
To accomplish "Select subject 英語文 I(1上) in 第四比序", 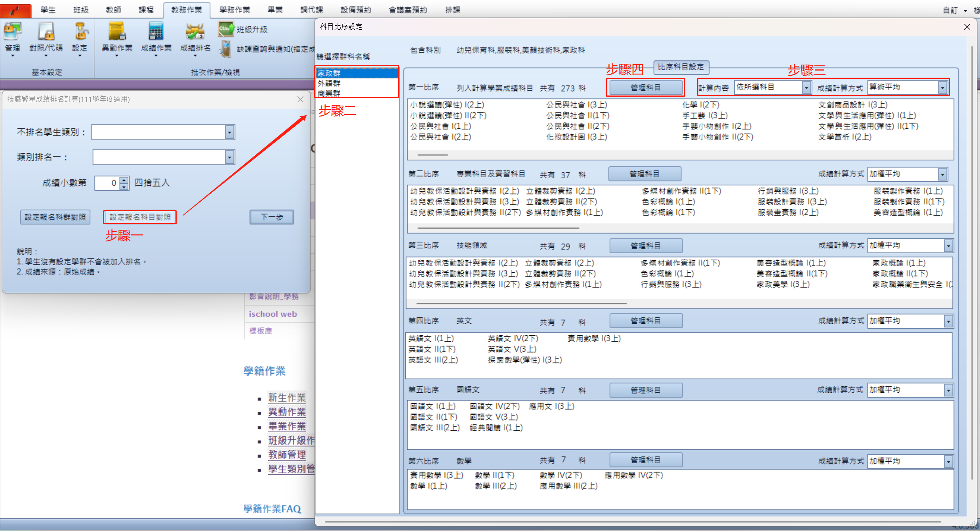I will [431, 338].
